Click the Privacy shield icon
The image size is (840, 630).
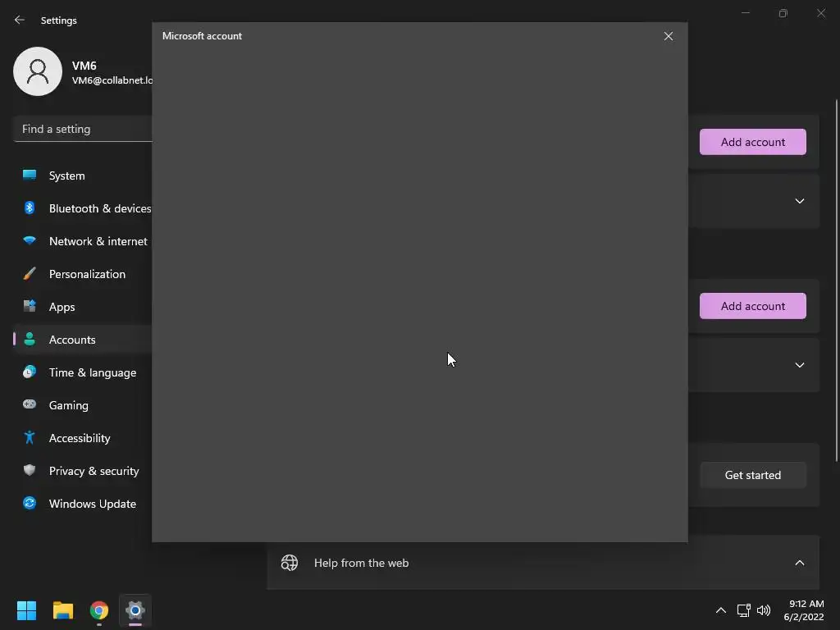(x=30, y=470)
